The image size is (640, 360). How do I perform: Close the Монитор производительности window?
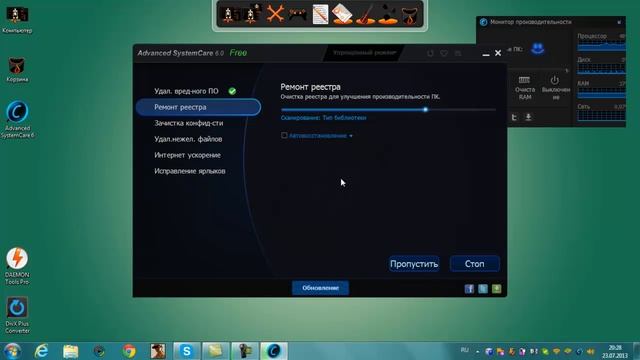coord(620,22)
